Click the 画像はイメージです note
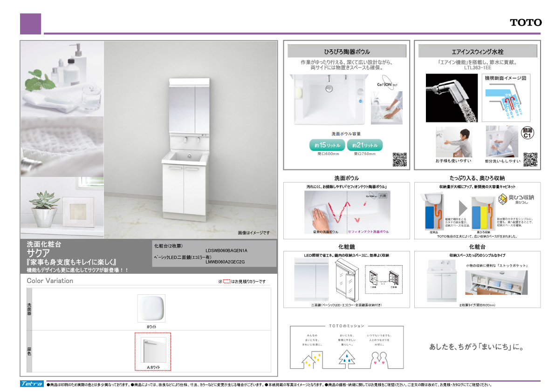This screenshot has width=555, height=392. [254, 233]
